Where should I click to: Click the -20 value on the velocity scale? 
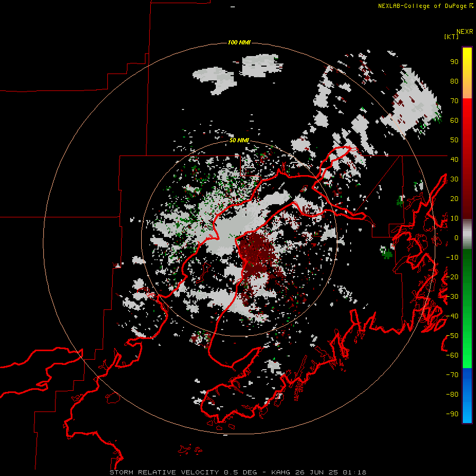click(x=452, y=277)
